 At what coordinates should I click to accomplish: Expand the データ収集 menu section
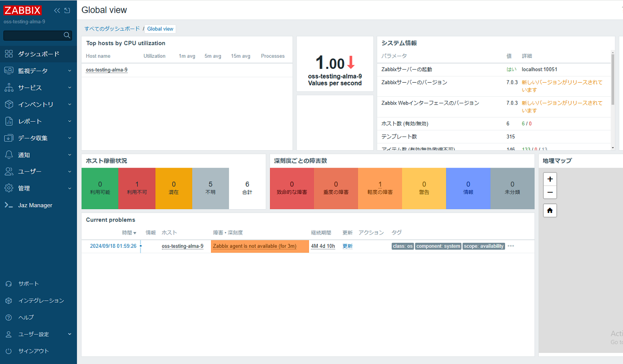click(x=38, y=138)
